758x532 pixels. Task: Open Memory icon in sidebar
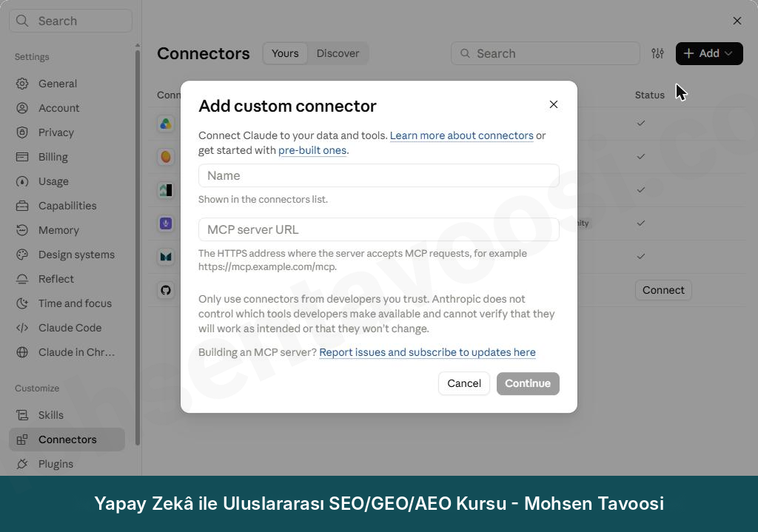(x=22, y=230)
